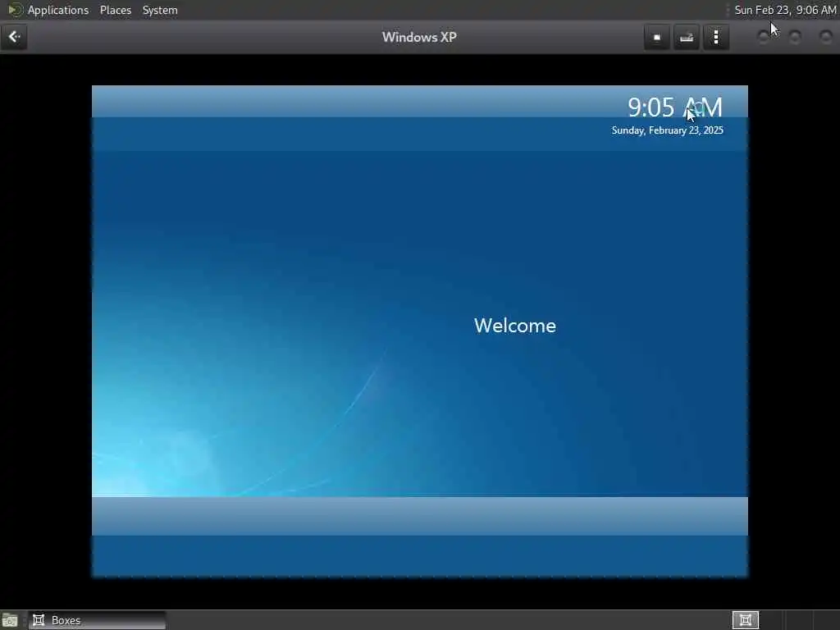Click the panel clock Sun Feb 23
The image size is (840, 630).
(785, 10)
